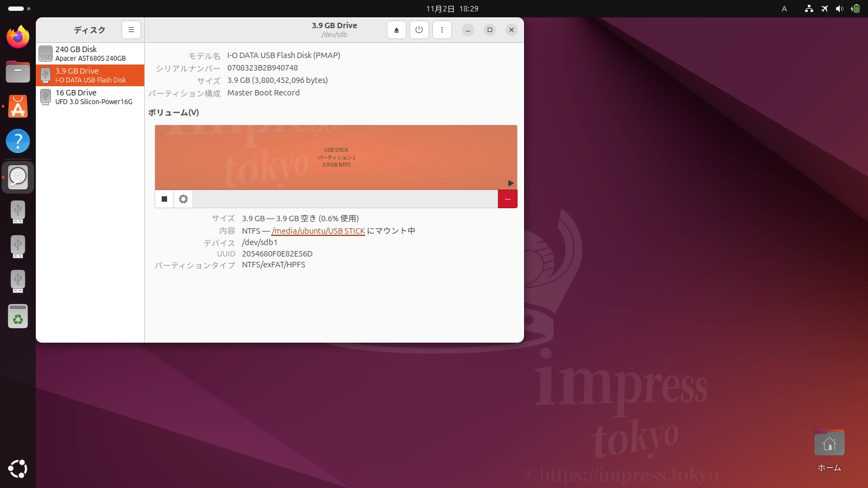
Task: Launch Firefox from the dock
Action: click(18, 37)
